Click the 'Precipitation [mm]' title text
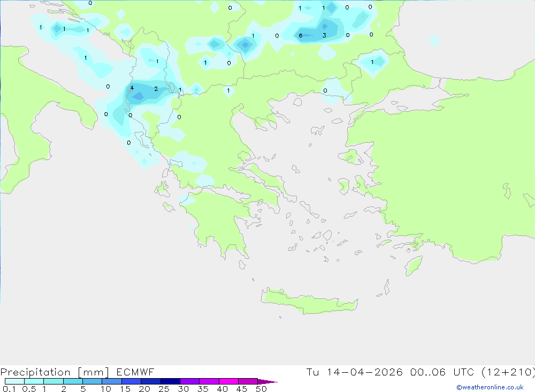The image size is (535, 392). (55, 372)
